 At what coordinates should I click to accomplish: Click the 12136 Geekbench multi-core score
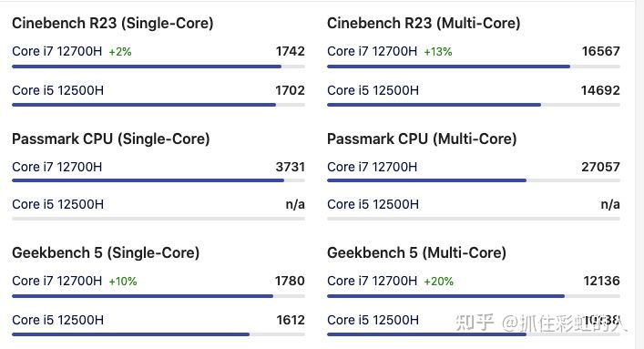[602, 282]
